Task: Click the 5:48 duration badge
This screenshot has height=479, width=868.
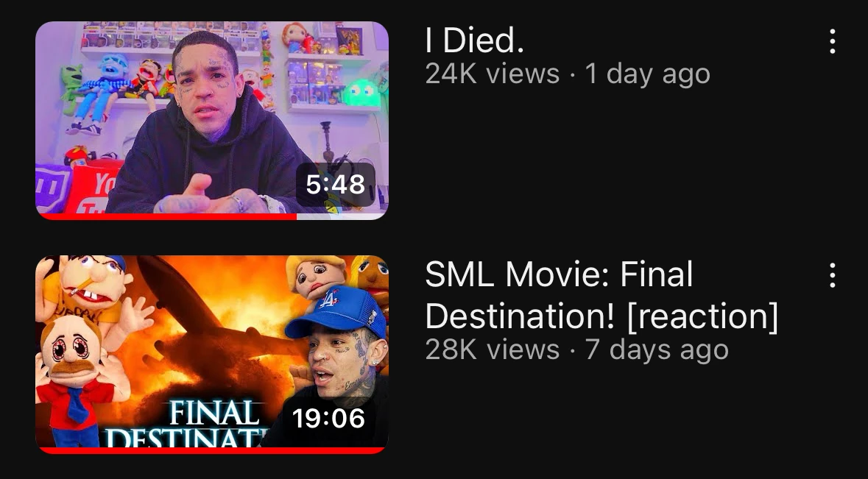Action: [x=336, y=184]
